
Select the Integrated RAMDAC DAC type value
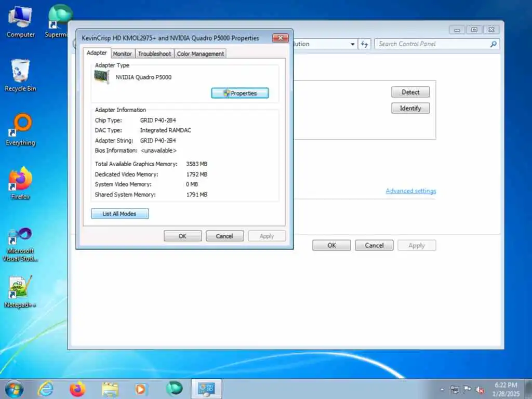point(166,130)
